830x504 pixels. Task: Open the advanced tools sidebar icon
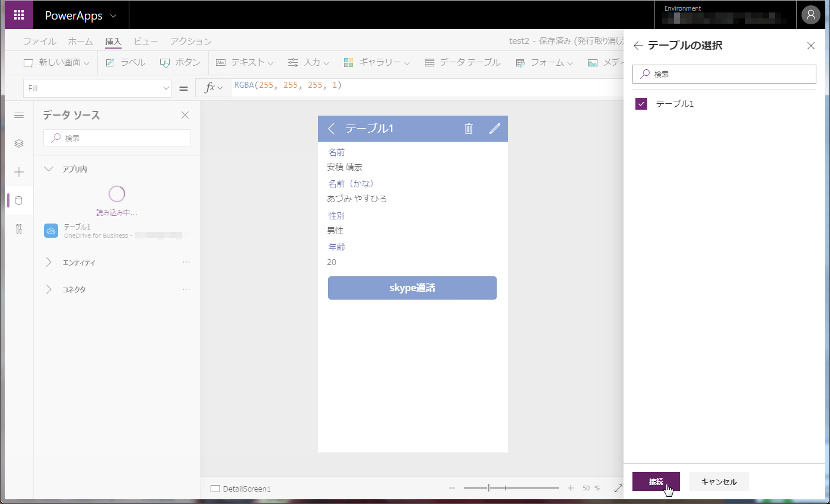coord(19,229)
